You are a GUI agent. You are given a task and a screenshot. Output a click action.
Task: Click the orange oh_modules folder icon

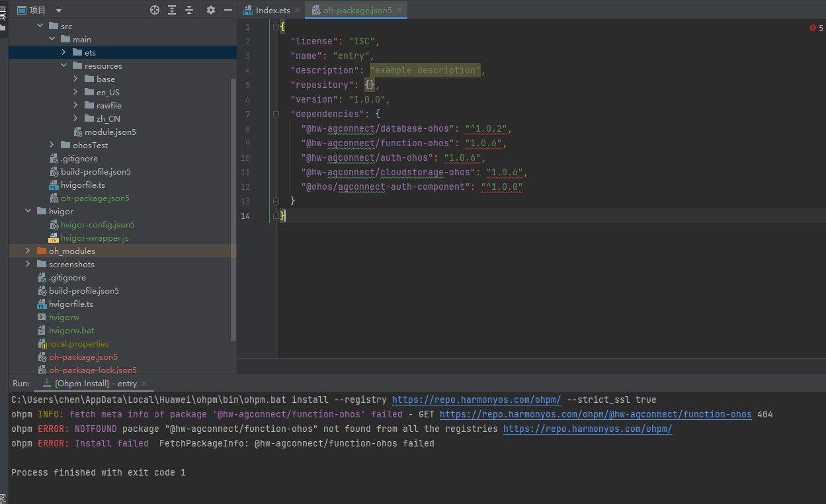point(42,251)
